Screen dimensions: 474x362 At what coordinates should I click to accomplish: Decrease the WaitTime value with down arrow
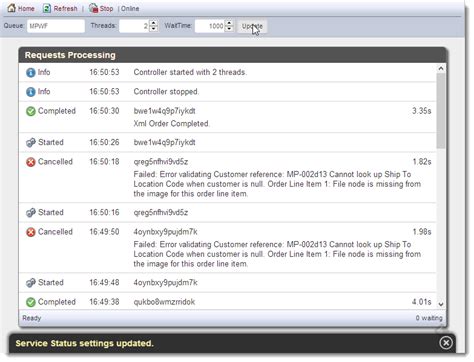pyautogui.click(x=229, y=29)
